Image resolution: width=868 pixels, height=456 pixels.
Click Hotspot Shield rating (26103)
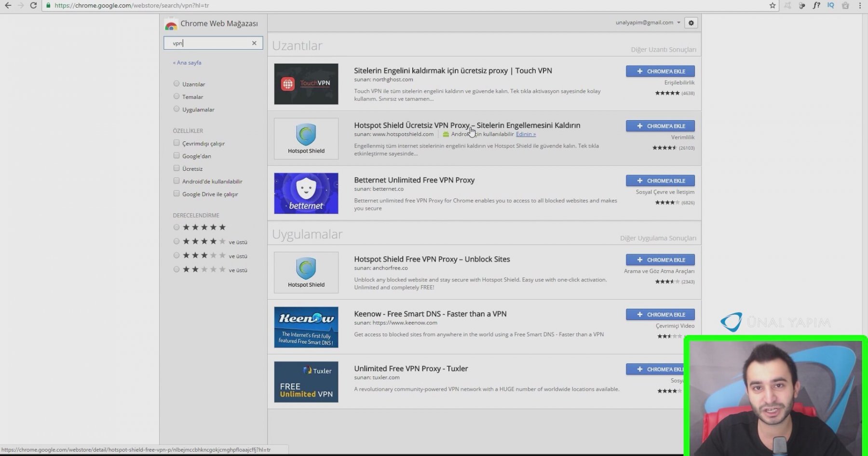[x=673, y=148]
